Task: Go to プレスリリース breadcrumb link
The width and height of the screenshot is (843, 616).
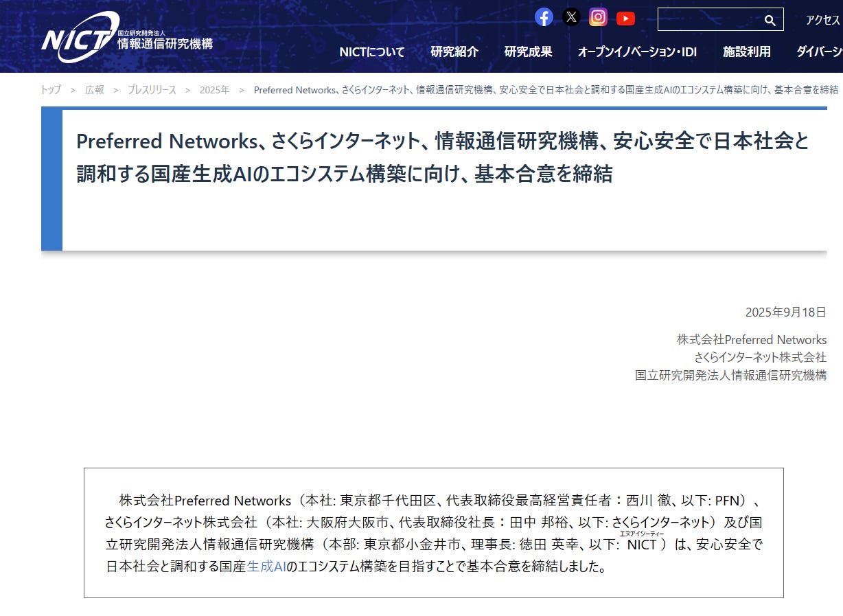Action: coord(152,90)
